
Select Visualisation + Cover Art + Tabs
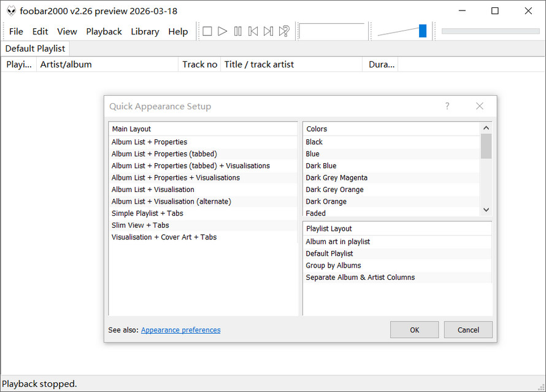tap(203, 237)
